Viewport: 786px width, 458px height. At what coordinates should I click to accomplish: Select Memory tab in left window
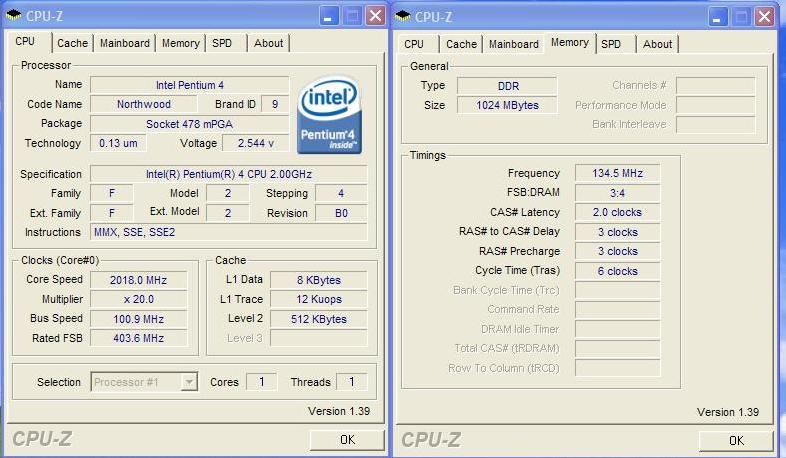180,44
